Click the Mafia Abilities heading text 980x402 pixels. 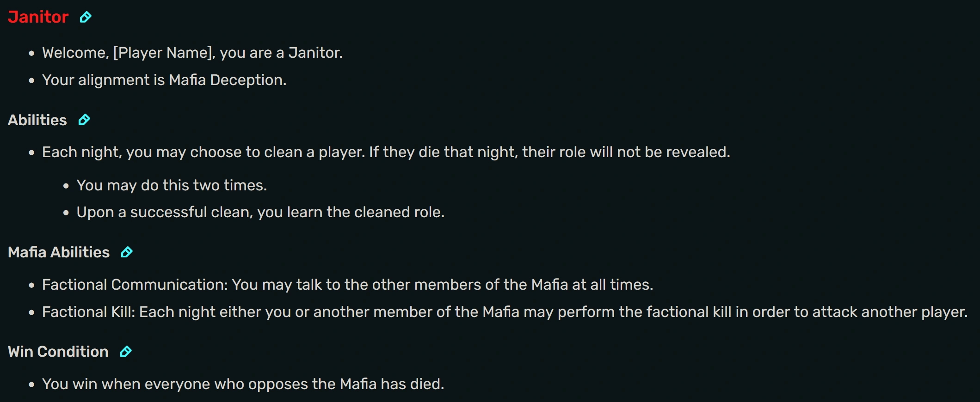pyautogui.click(x=59, y=252)
